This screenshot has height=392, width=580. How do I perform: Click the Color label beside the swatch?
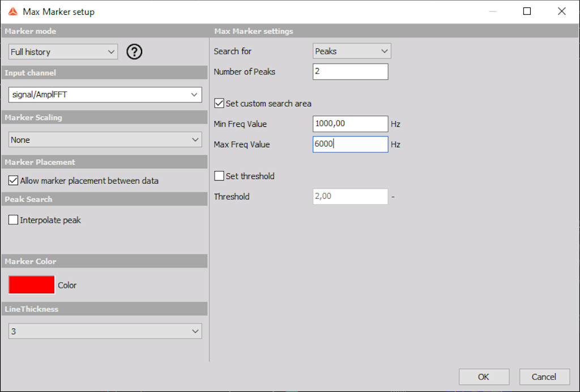click(67, 286)
